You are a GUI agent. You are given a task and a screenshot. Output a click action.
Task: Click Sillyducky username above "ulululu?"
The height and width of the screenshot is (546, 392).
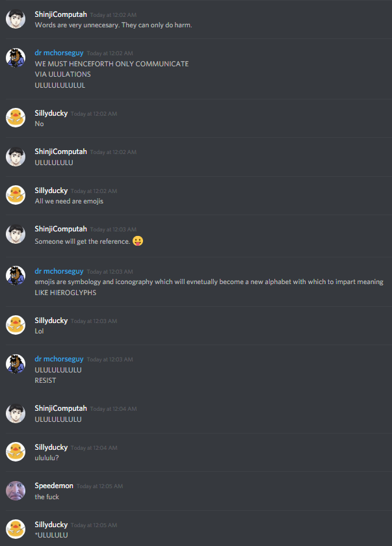(51, 447)
